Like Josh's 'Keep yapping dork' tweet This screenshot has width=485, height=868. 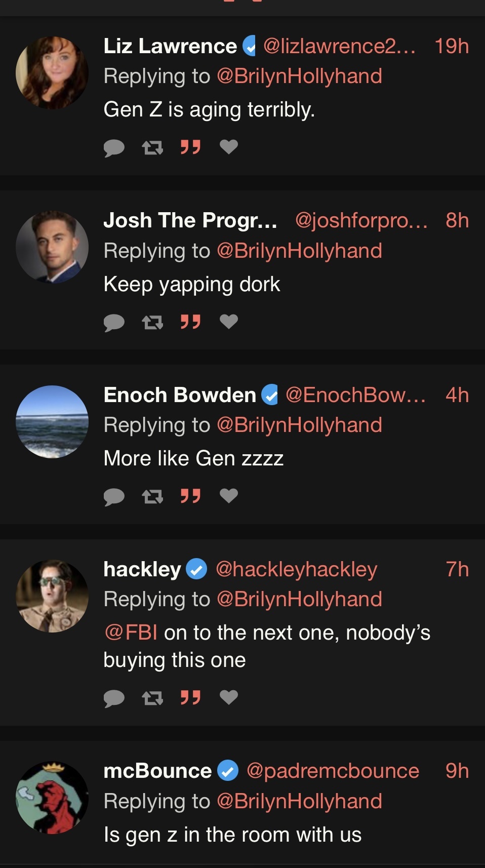point(229,322)
